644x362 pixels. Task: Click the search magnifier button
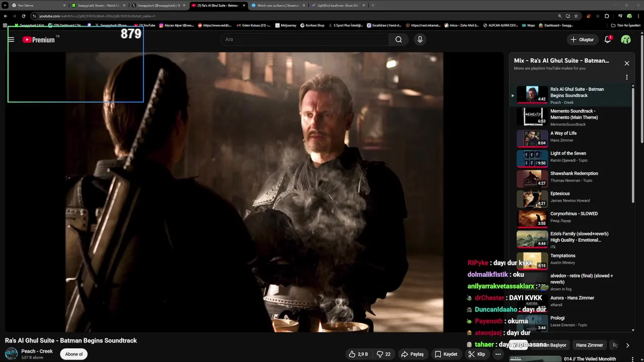coord(398,39)
